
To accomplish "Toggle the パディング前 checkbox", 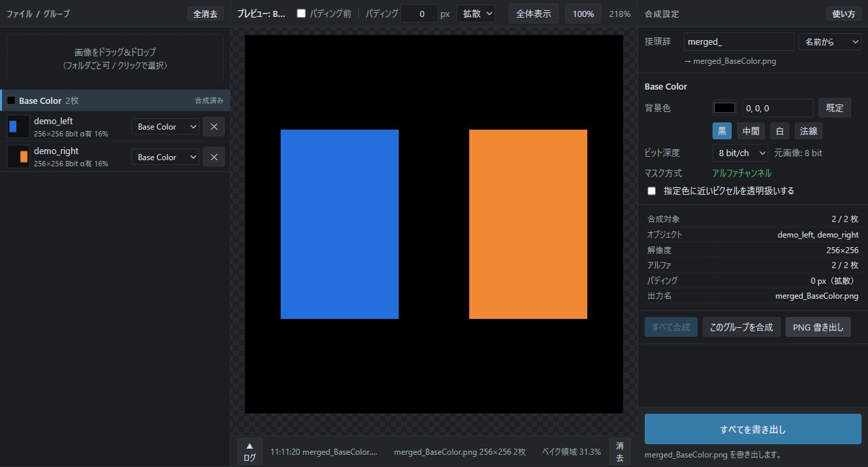I will (301, 14).
